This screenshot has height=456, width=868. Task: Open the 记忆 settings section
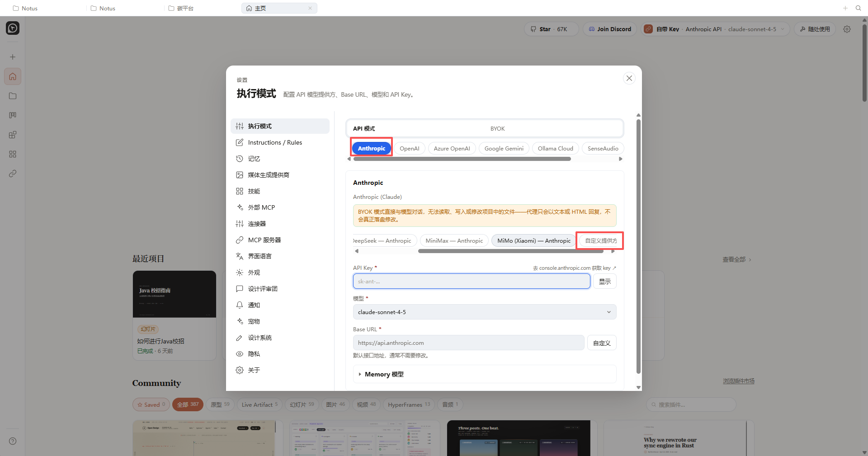280,159
